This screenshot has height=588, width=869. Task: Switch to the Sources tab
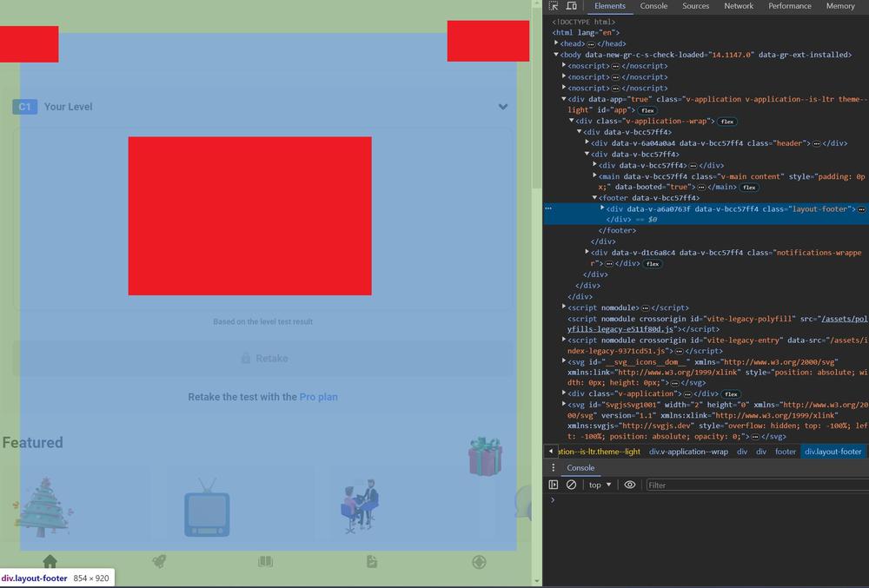pyautogui.click(x=695, y=6)
